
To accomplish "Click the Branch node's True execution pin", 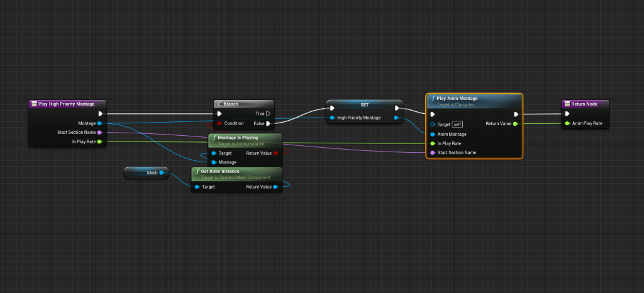I will coord(268,114).
